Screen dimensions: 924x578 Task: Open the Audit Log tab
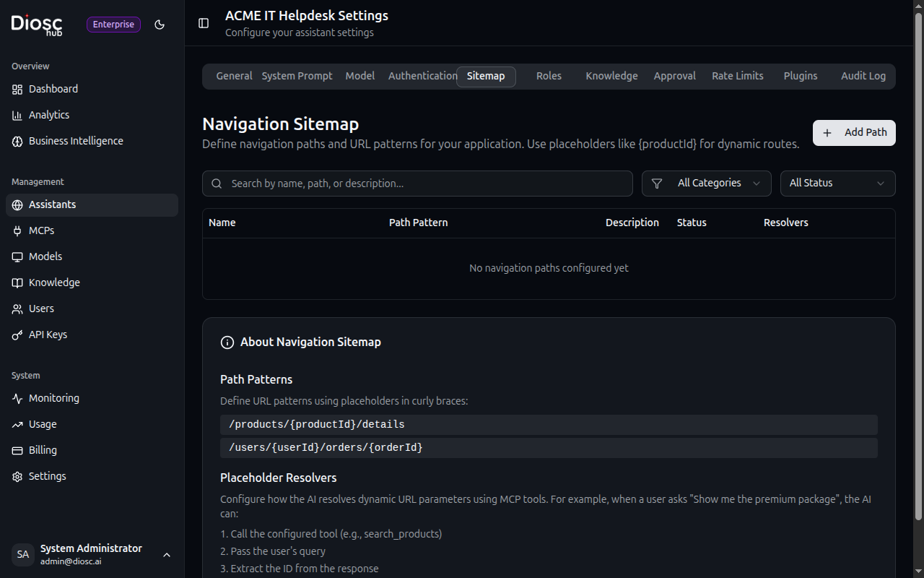863,76
